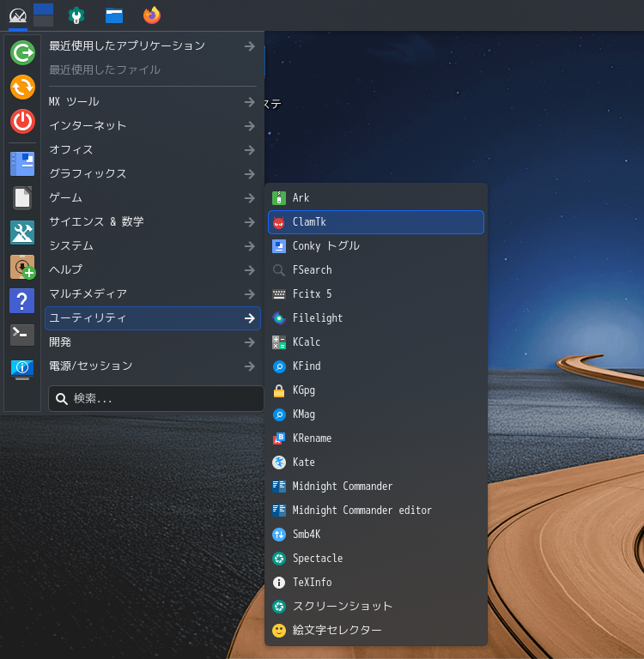Click the green log out icon

click(x=22, y=52)
